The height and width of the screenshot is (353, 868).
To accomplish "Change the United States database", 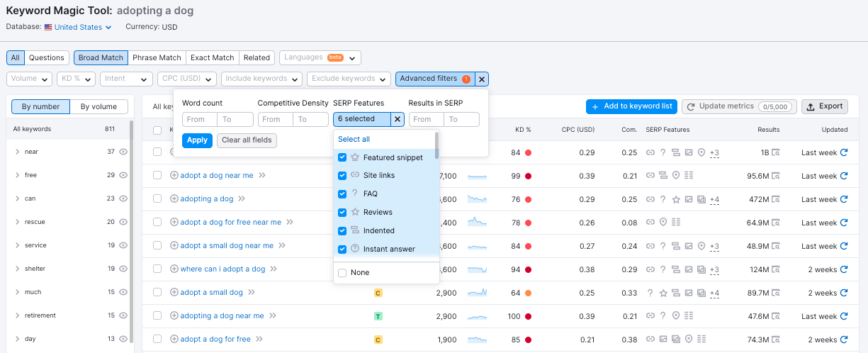I will (x=78, y=27).
